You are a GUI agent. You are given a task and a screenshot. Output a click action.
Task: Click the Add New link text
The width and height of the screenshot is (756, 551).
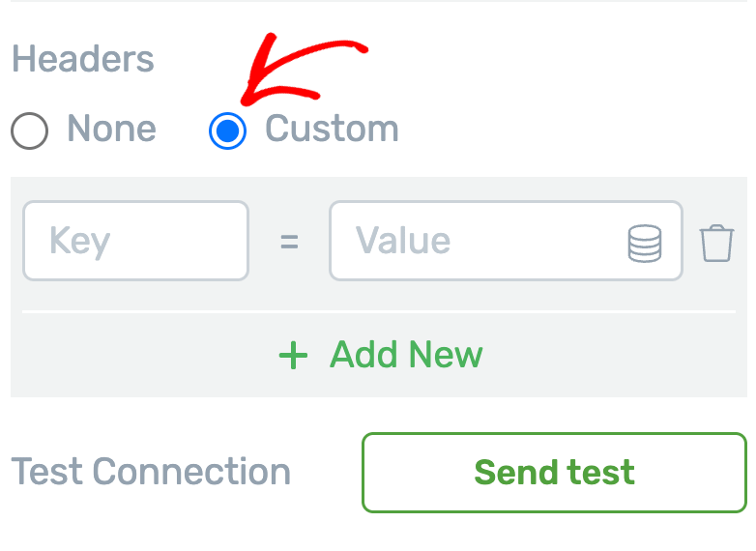(406, 355)
